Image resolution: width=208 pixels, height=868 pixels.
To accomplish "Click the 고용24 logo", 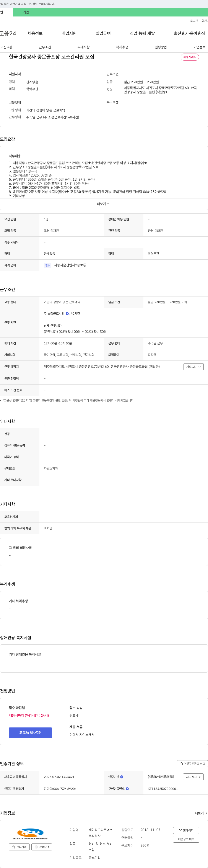I will (x=8, y=33).
